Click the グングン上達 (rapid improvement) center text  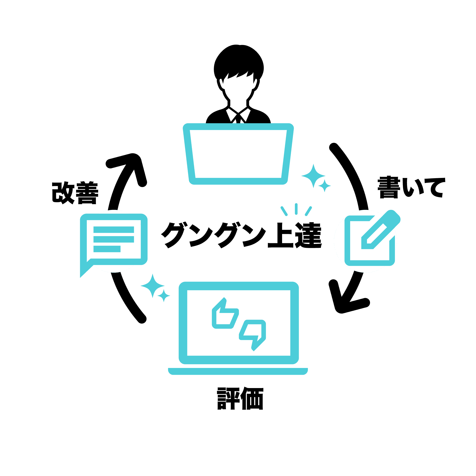[238, 231]
